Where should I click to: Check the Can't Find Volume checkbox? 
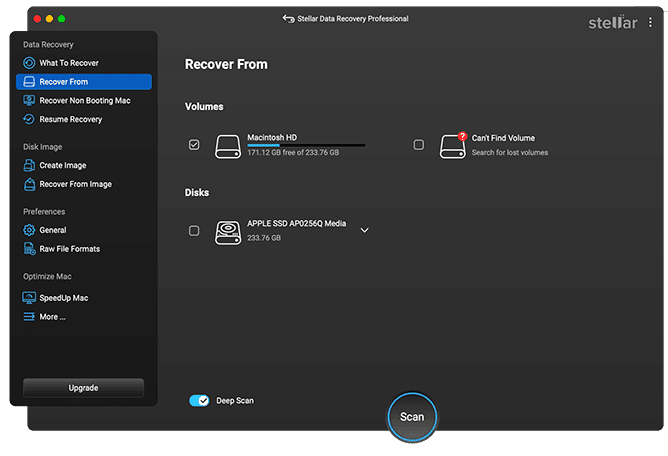[419, 145]
